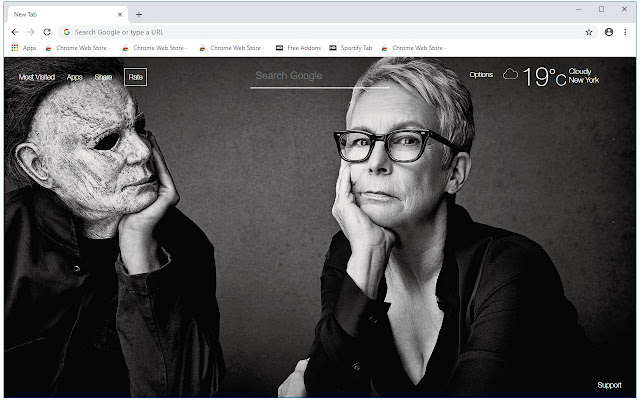The width and height of the screenshot is (640, 400).
Task: Click the Cloudy New York weather label
Action: click(584, 76)
